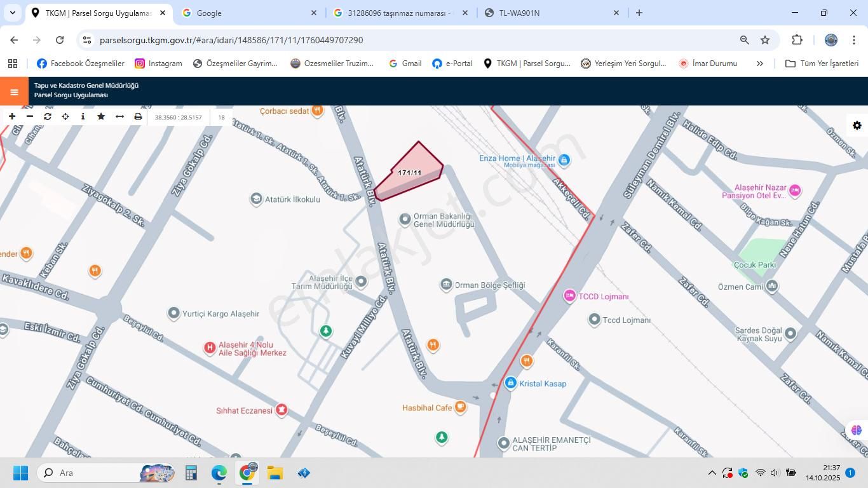Viewport: 868px width, 488px height.
Task: Zoom in using the plus icon
Action: [11, 117]
